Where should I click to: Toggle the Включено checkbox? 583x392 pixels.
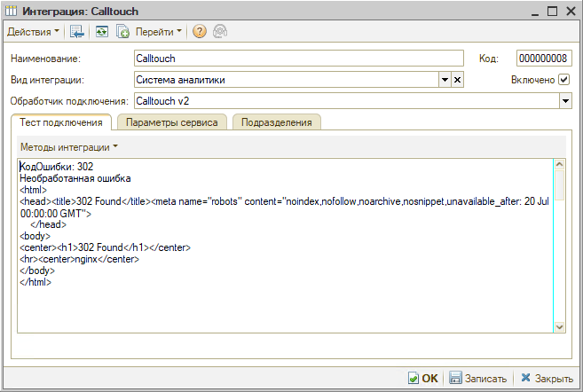coord(564,80)
